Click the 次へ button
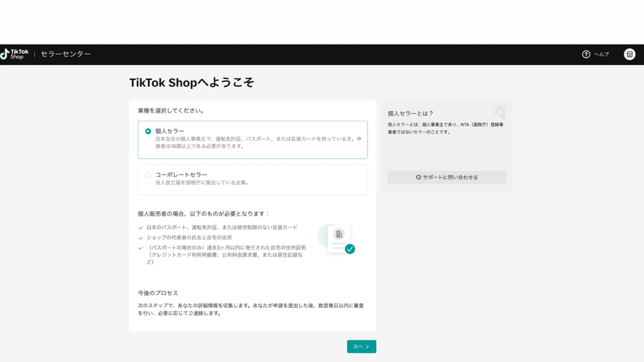The width and height of the screenshot is (644, 362). [x=362, y=347]
